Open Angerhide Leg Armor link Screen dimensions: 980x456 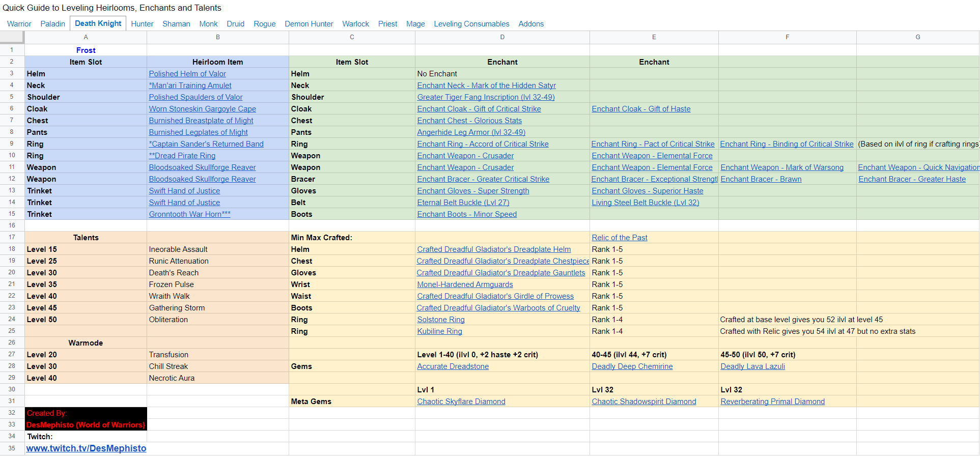pyautogui.click(x=471, y=132)
